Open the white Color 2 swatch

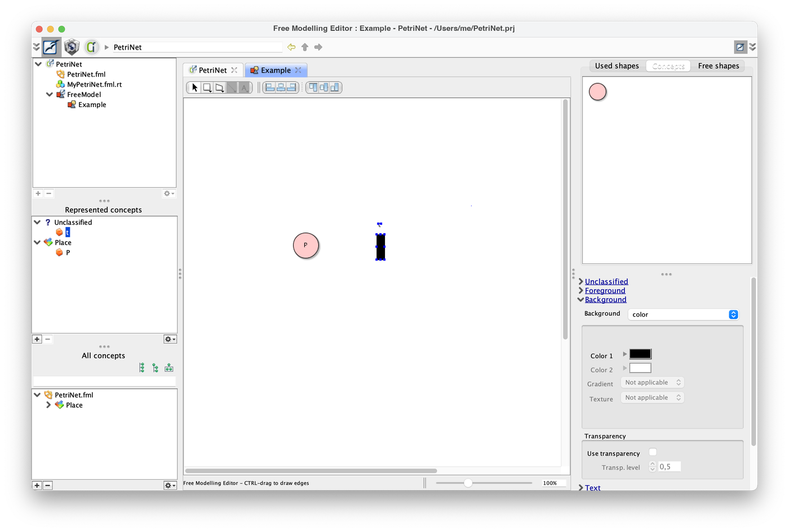coord(640,368)
